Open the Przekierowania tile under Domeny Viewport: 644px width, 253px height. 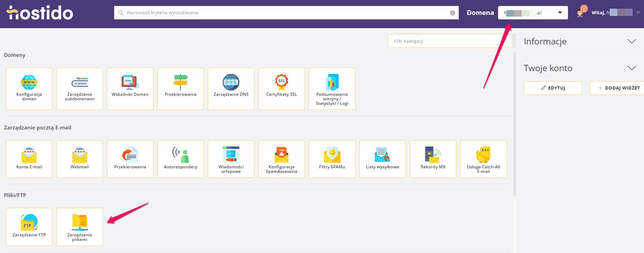[x=181, y=89]
